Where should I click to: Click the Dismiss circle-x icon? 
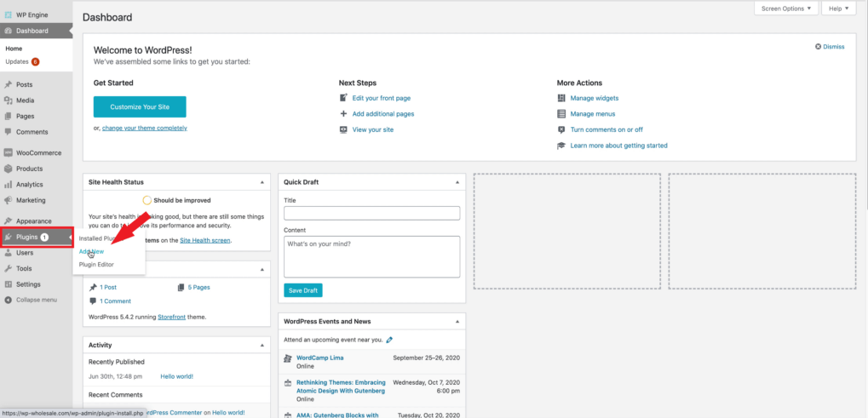point(819,47)
